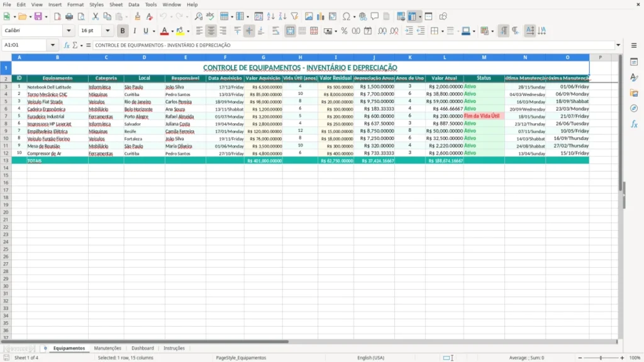Open sidebar Properties panel

pos(634,62)
